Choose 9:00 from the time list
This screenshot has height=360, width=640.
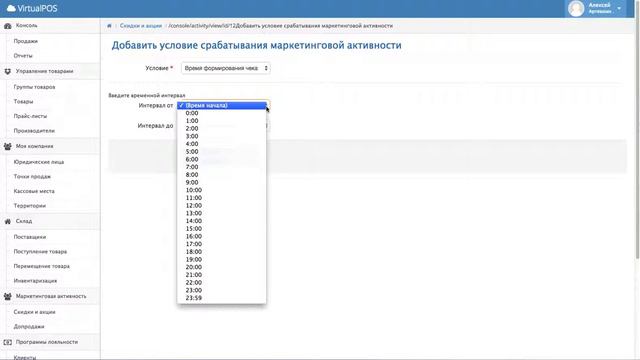pyautogui.click(x=222, y=183)
